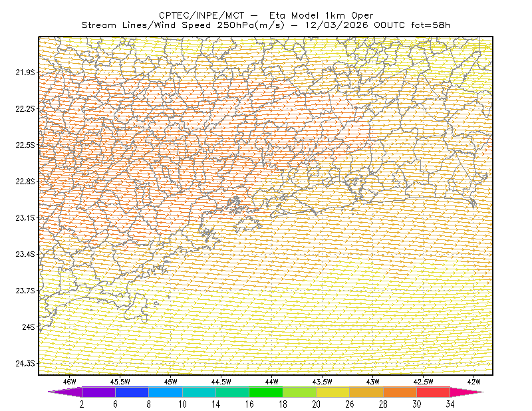Select the lime 18–20 legend swatch
The width and height of the screenshot is (532, 411).
tap(300, 392)
